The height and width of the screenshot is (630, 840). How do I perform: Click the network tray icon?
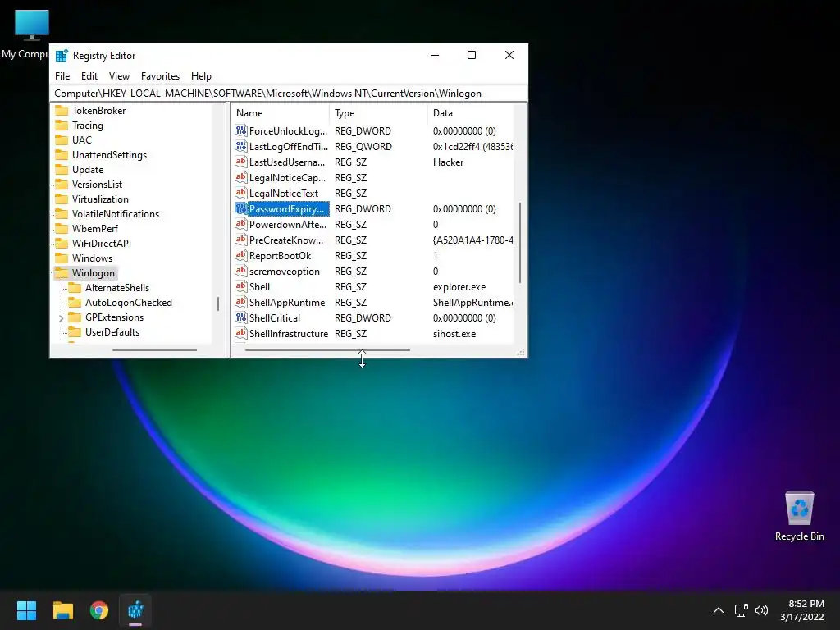(741, 610)
